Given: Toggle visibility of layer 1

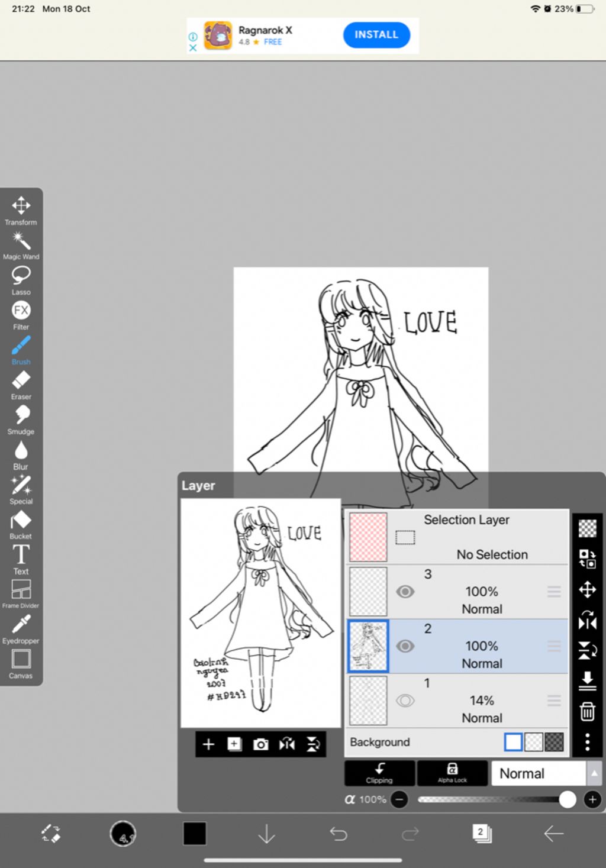Looking at the screenshot, I should pos(405,701).
